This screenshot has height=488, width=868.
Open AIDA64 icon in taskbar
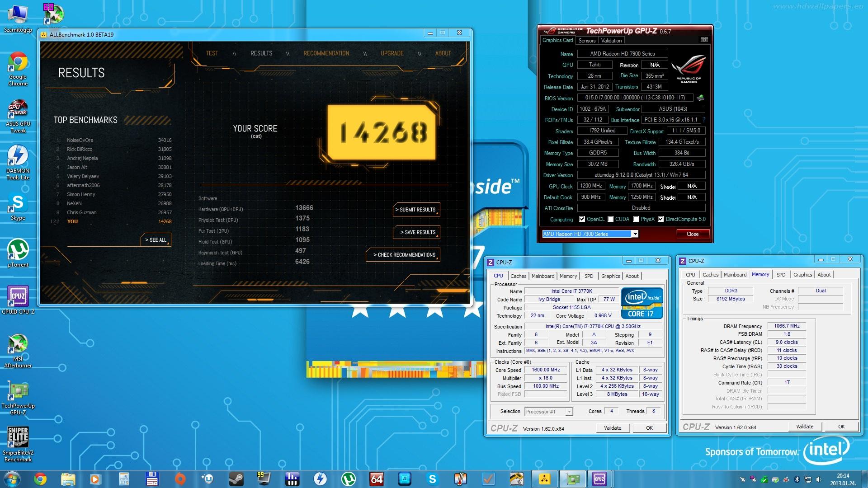click(376, 479)
